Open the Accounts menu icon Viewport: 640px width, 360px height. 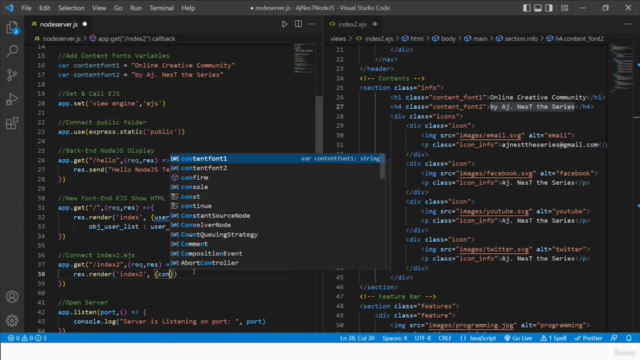(x=12, y=297)
